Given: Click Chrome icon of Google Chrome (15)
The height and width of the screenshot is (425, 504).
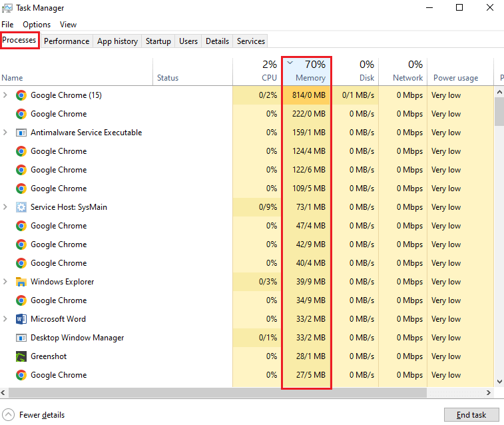Looking at the screenshot, I should (x=21, y=95).
